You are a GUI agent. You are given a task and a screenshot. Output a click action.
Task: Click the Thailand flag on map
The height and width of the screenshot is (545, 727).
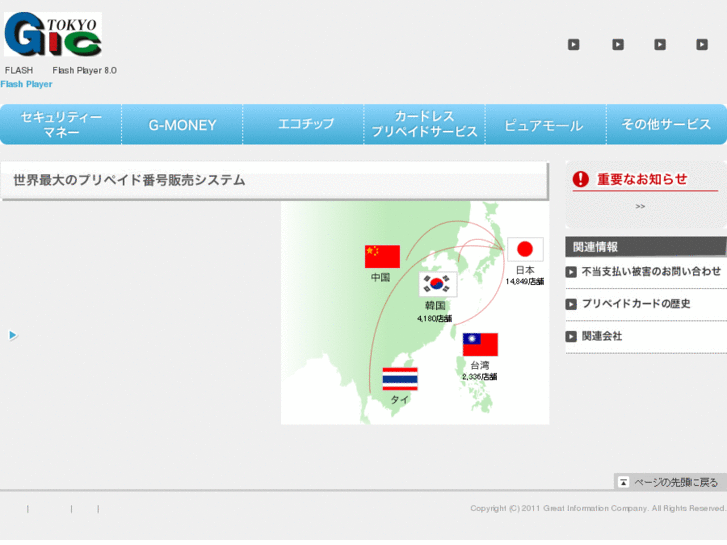tap(400, 379)
